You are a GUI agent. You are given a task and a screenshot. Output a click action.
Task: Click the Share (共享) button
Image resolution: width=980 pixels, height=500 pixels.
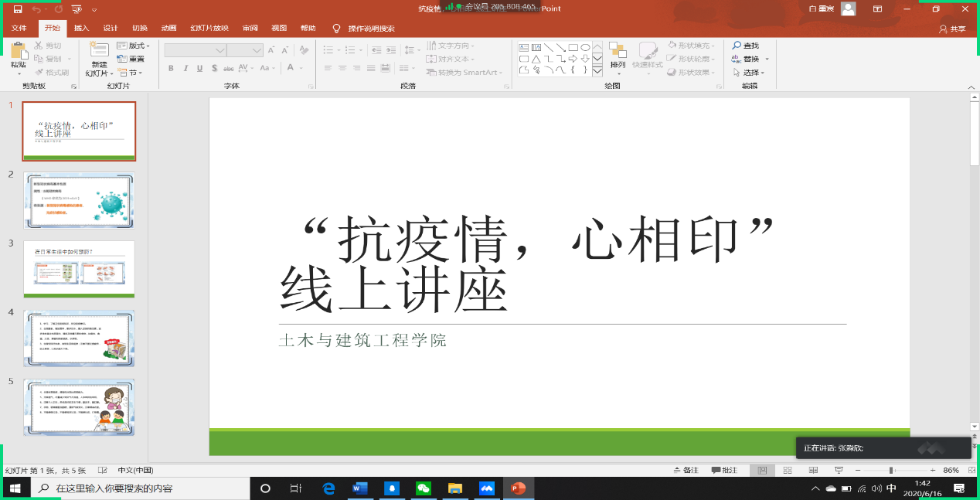[x=952, y=29]
